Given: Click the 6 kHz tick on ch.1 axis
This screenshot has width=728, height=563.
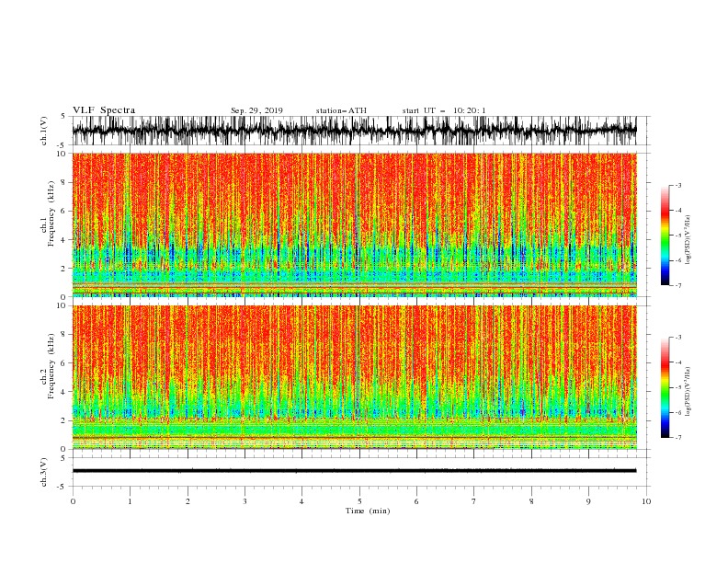Looking at the screenshot, I should (63, 211).
